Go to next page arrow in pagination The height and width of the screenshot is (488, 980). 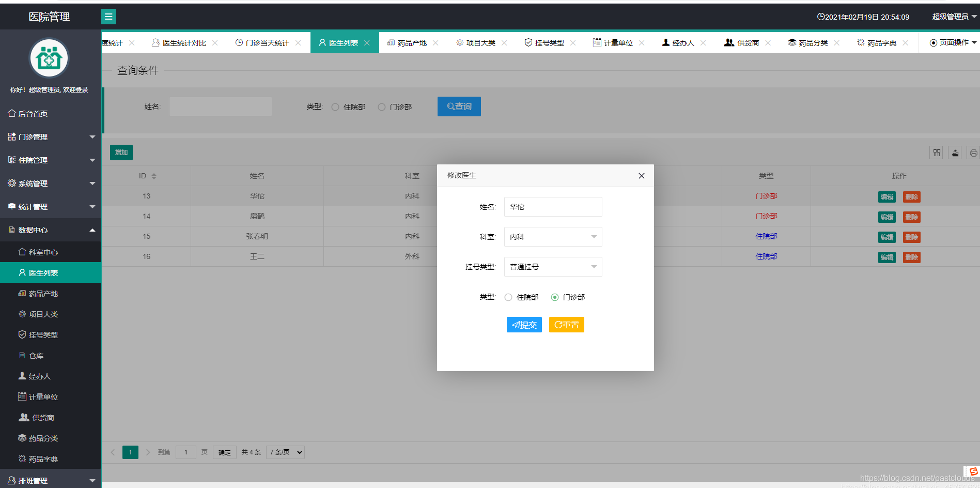tap(148, 452)
